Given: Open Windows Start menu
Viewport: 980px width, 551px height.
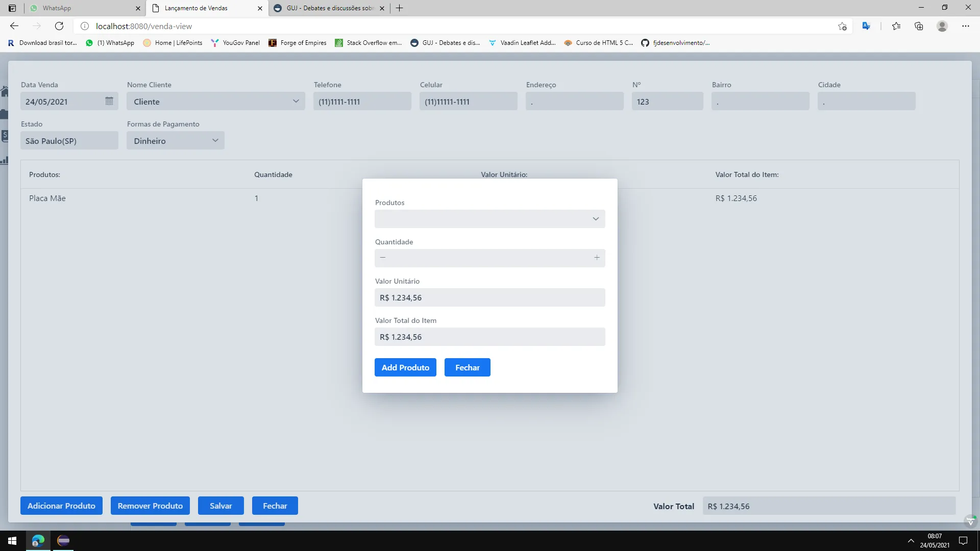Looking at the screenshot, I should tap(12, 541).
